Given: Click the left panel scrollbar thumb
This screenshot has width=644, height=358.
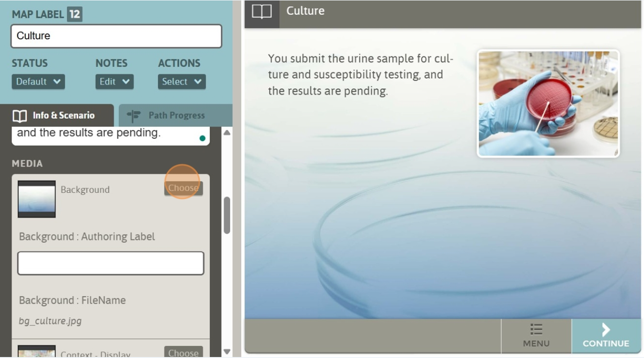Looking at the screenshot, I should [x=227, y=215].
